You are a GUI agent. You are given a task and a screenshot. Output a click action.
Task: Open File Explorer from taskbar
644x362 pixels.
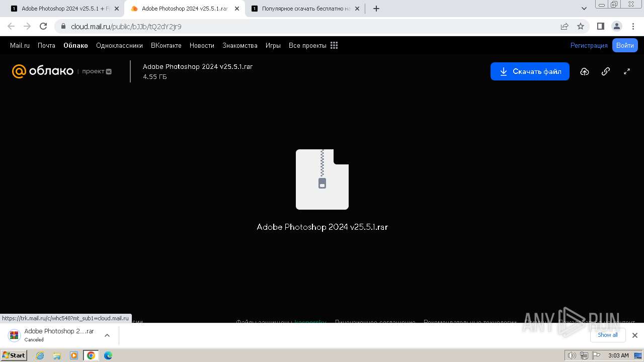point(57,355)
